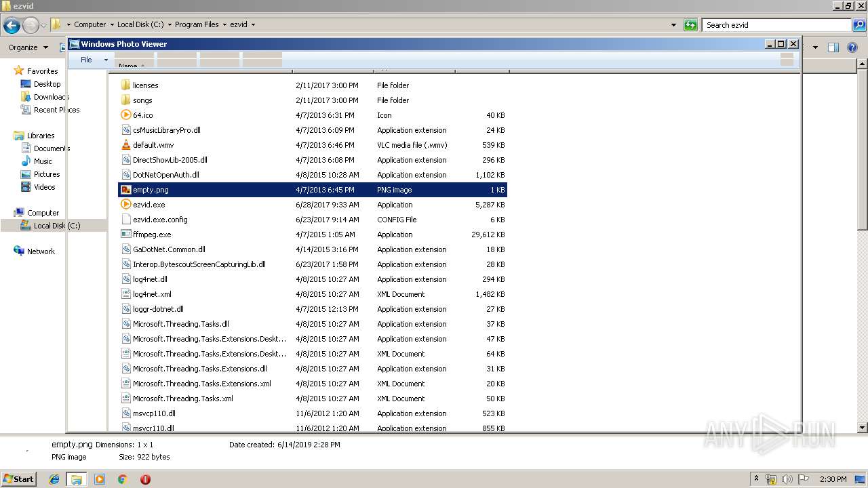Click the Search ezvid input field
This screenshot has width=868, height=488.
tap(777, 25)
